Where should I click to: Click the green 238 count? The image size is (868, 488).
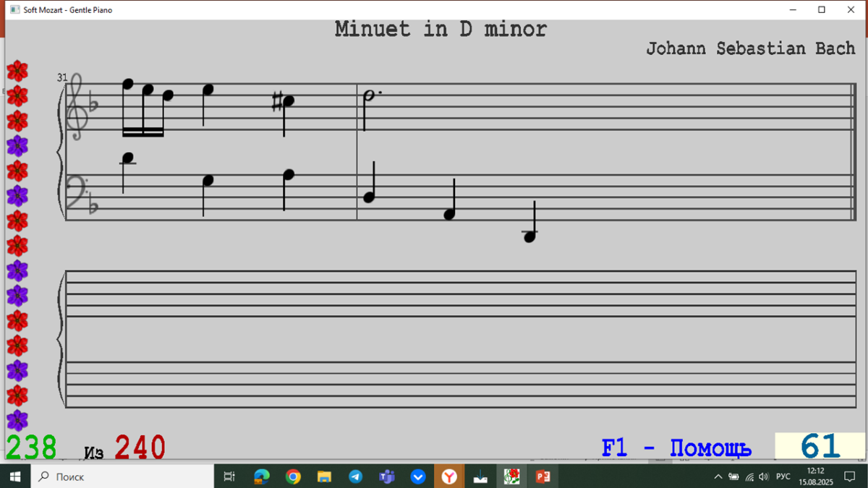click(32, 448)
